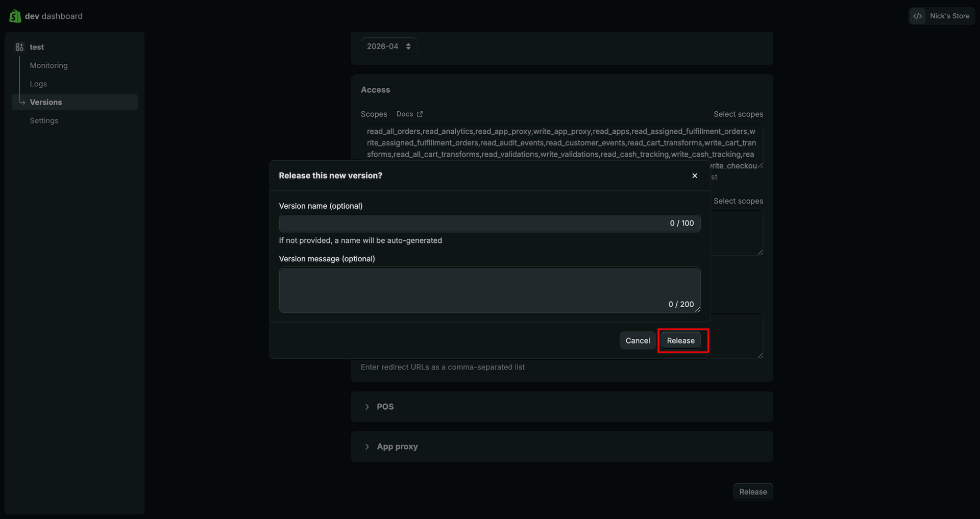Click the Access section heading

(x=375, y=90)
